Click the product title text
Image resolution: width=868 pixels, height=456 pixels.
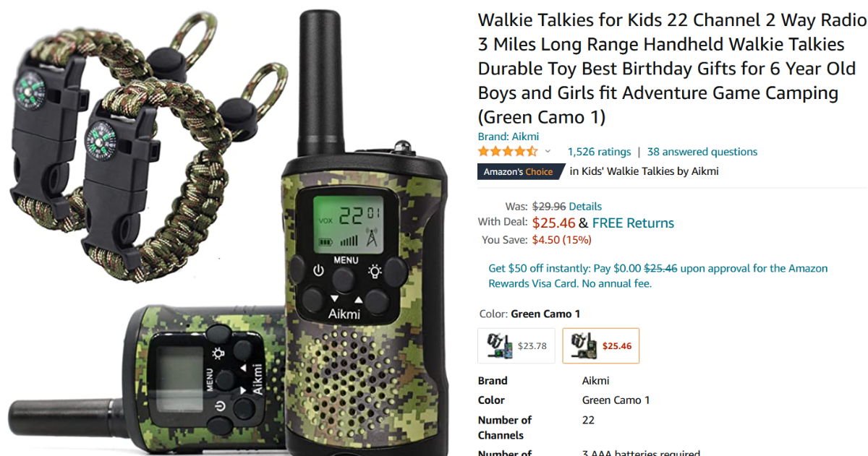coord(671,69)
